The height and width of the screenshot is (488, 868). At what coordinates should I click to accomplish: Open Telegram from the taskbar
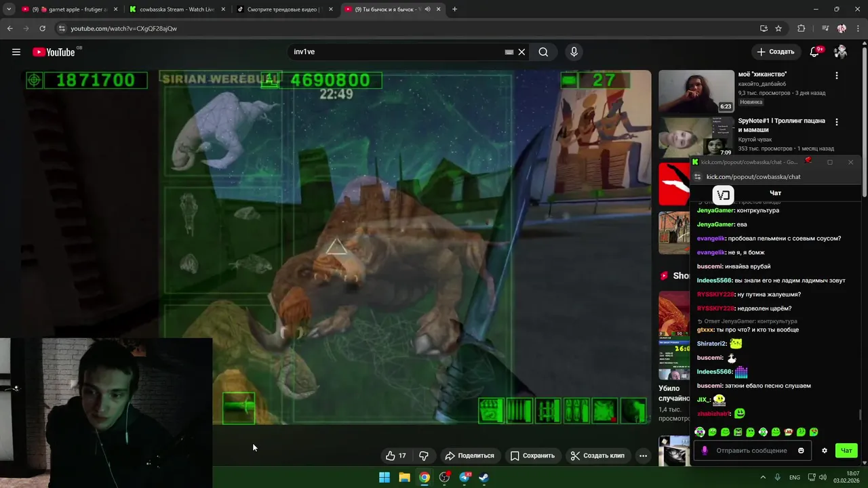465,477
